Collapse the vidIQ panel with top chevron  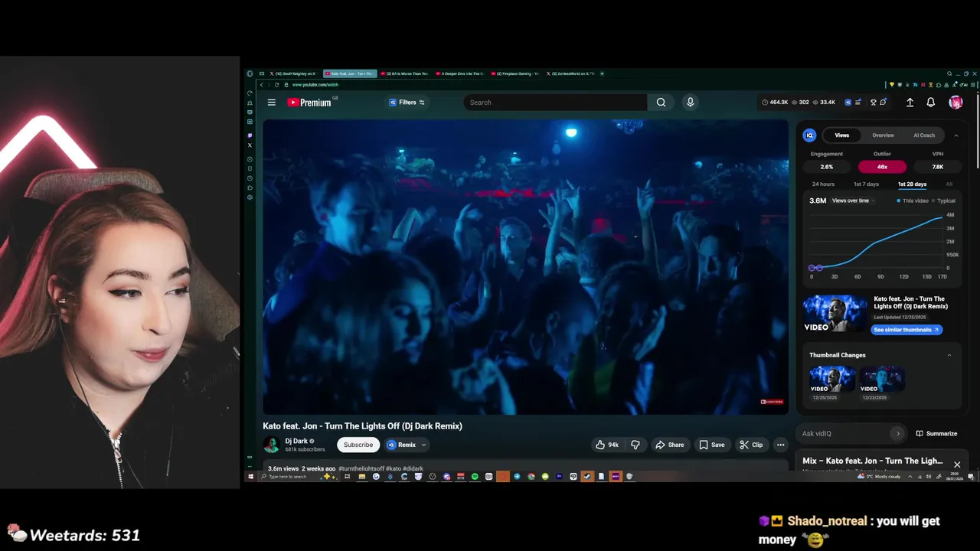point(955,135)
